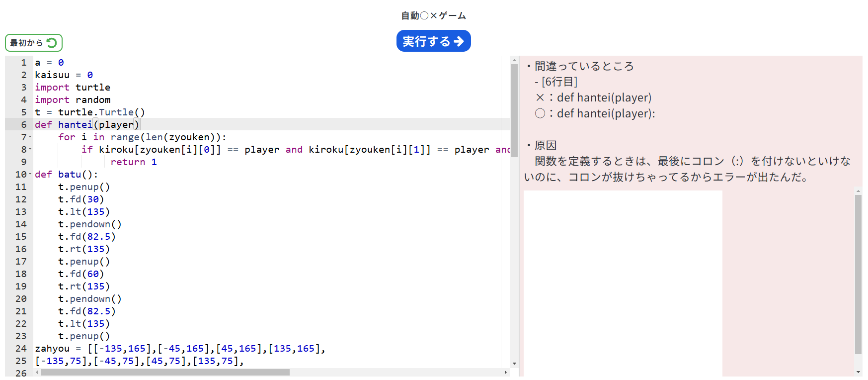Click 't = turtle.Turtle()' on line 5

(90, 112)
